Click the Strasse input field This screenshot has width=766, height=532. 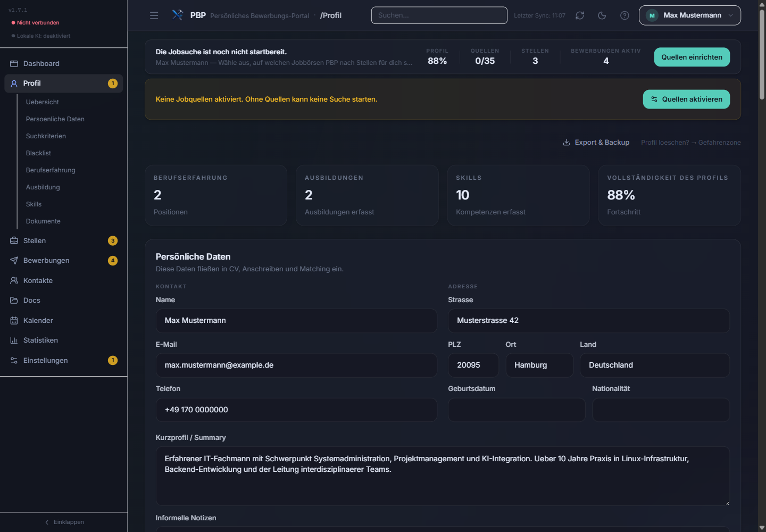(589, 320)
